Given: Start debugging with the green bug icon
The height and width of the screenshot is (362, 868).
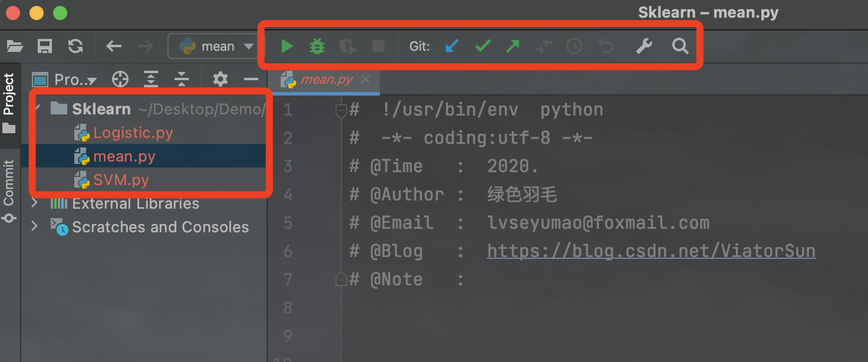Looking at the screenshot, I should click(x=317, y=46).
